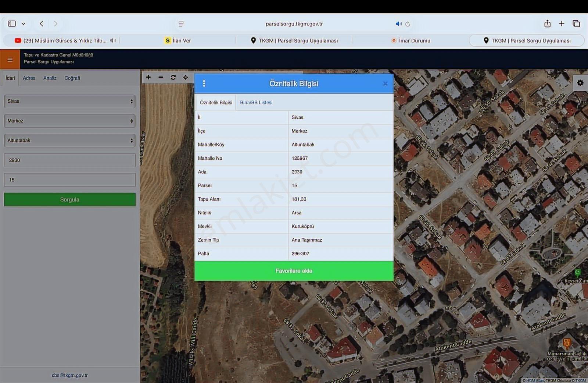Viewport: 588px width, 383px height.
Task: Go forward in browser history
Action: [x=55, y=24]
